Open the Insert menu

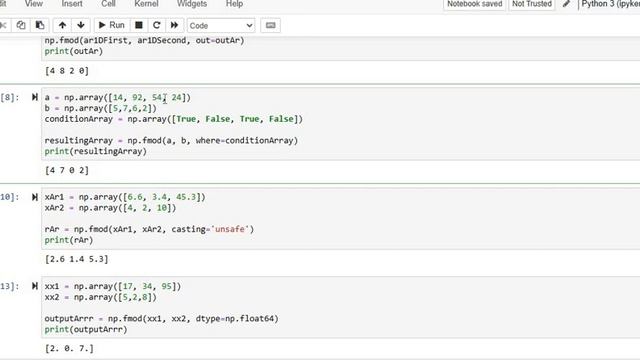tap(72, 4)
